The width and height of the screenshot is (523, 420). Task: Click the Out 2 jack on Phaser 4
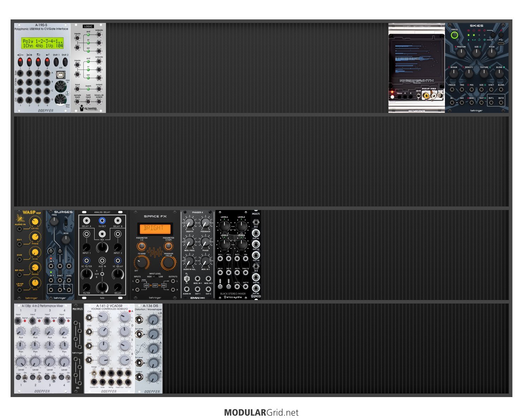pos(208,289)
